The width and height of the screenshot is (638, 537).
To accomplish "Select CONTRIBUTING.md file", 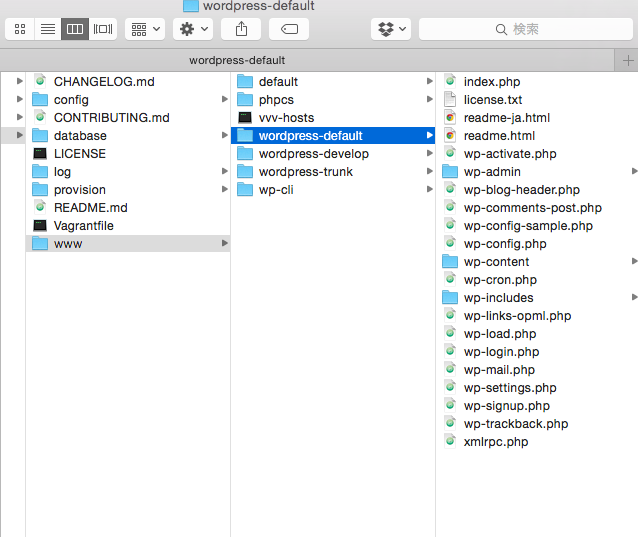I will pyautogui.click(x=128, y=118).
